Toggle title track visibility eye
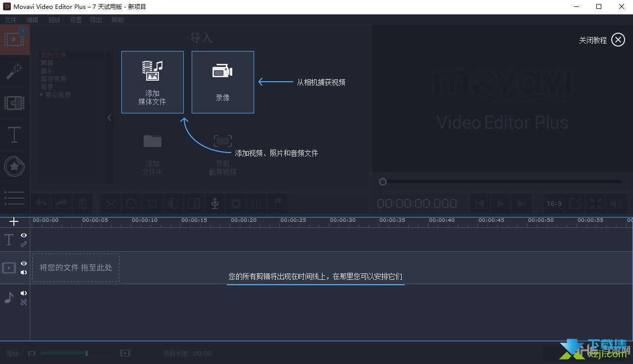 [x=24, y=236]
